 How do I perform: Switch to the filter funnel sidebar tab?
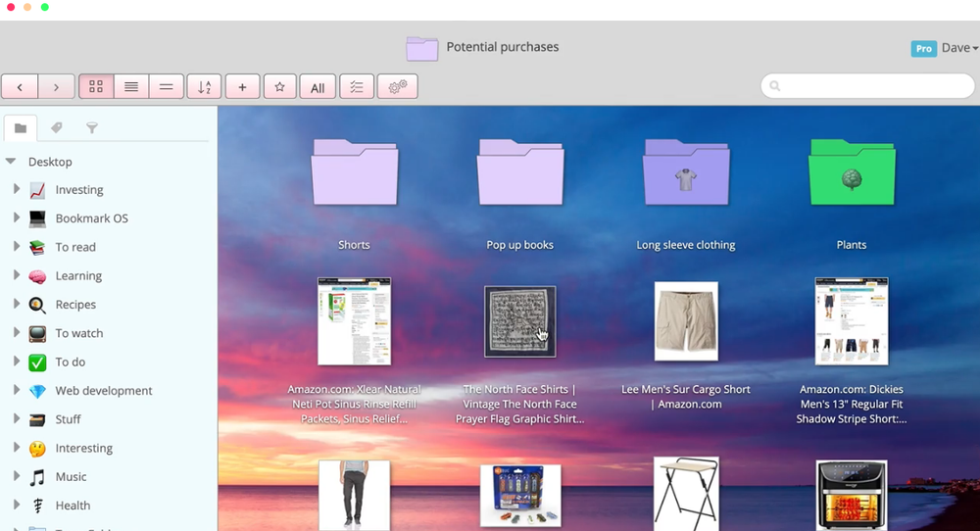coord(92,128)
